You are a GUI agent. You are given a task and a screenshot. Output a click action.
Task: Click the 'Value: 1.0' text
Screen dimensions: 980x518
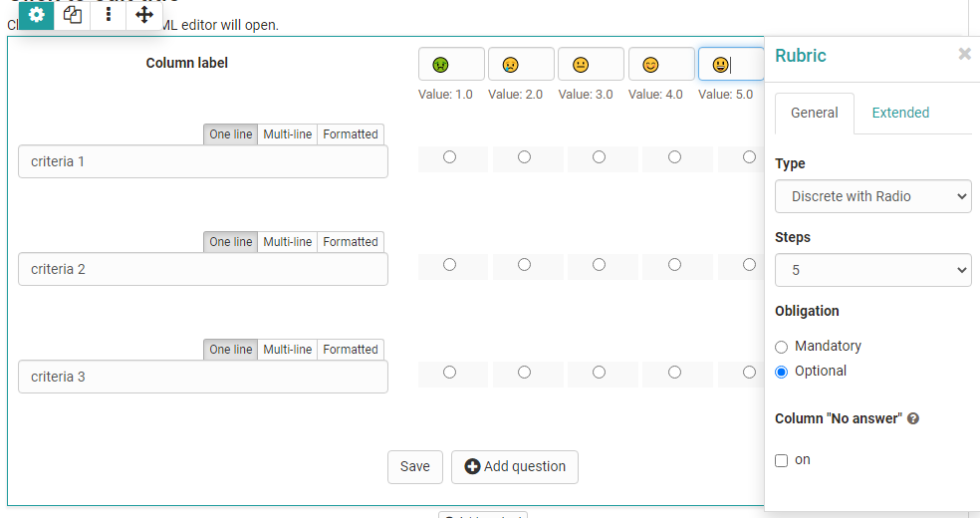pos(445,95)
